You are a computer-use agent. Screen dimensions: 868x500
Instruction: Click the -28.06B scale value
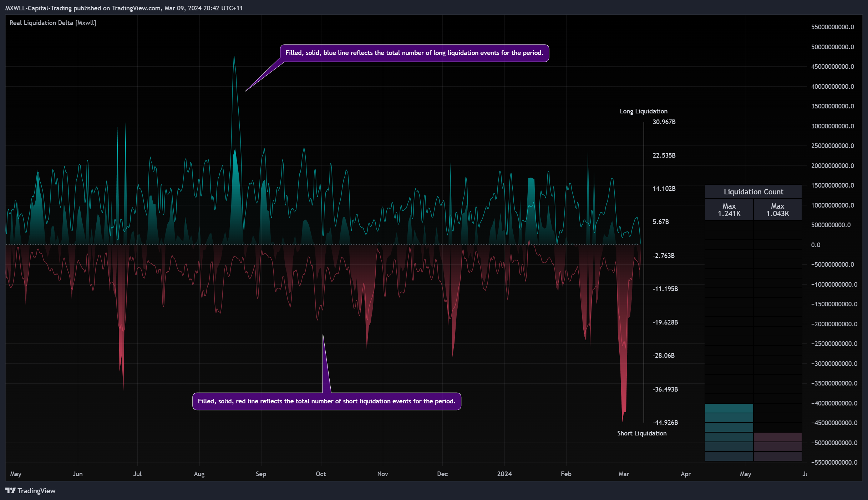point(664,356)
